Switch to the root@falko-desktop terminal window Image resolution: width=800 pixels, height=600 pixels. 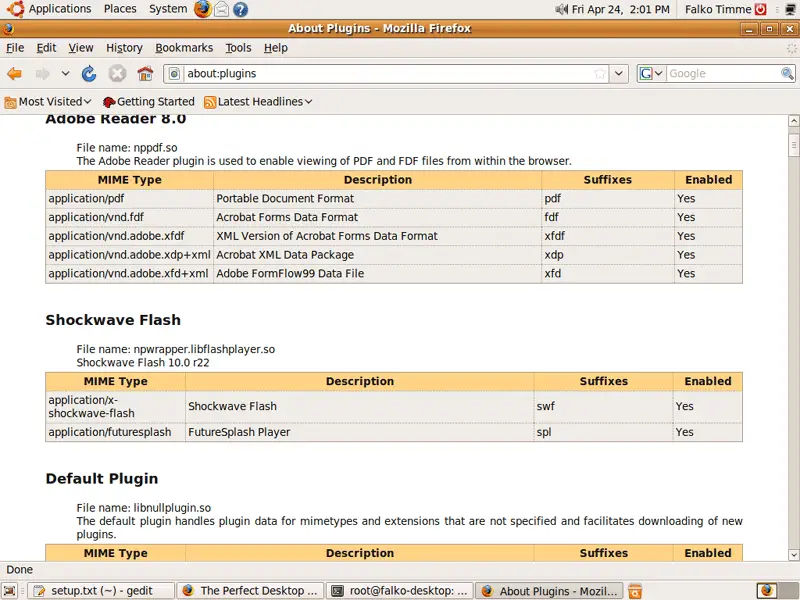400,591
